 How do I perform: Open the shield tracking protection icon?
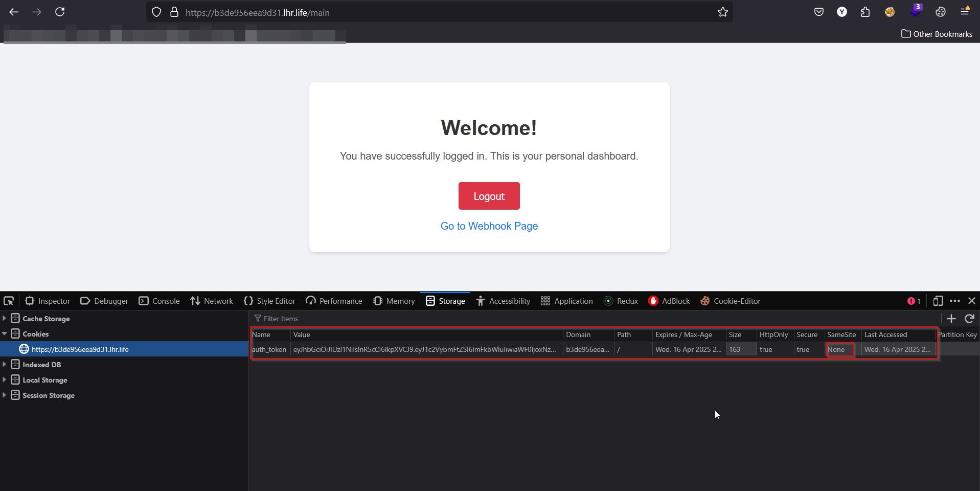click(156, 12)
